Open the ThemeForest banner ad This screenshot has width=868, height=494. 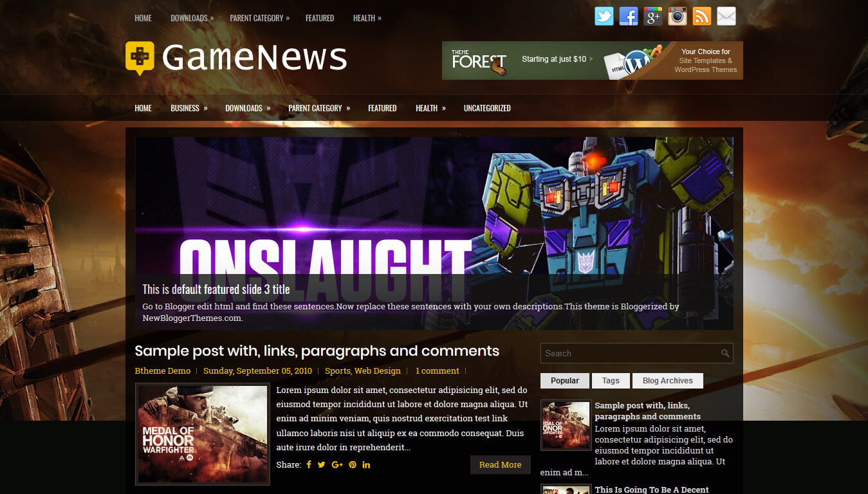tap(592, 60)
